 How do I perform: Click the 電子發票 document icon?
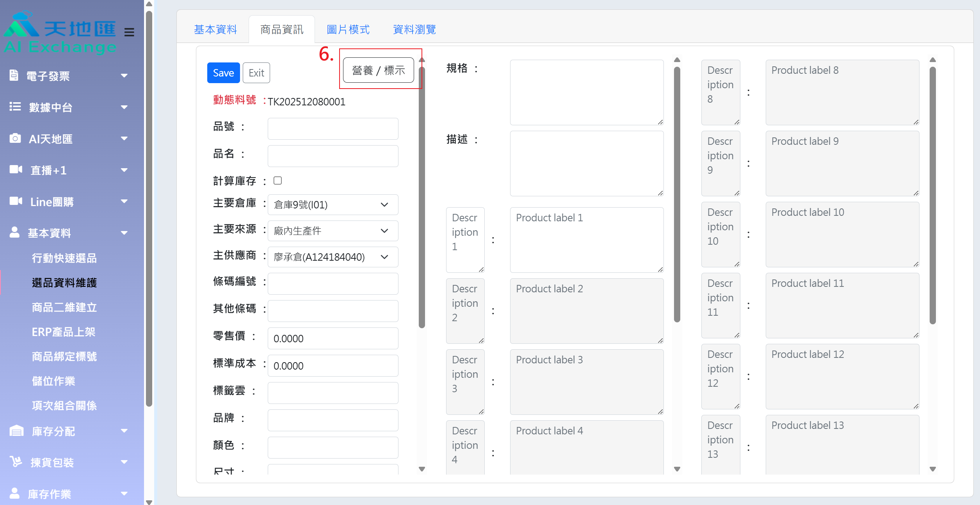coord(14,75)
